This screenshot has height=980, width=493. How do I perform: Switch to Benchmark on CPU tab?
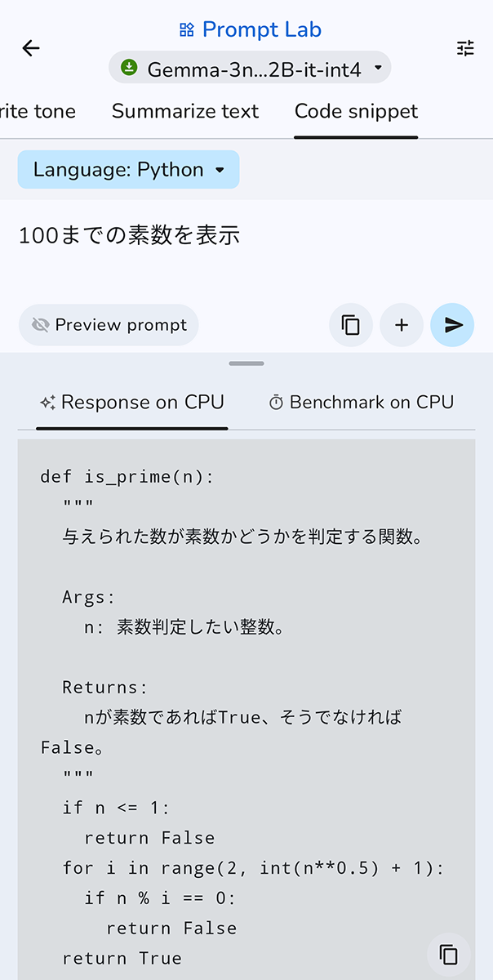(361, 403)
